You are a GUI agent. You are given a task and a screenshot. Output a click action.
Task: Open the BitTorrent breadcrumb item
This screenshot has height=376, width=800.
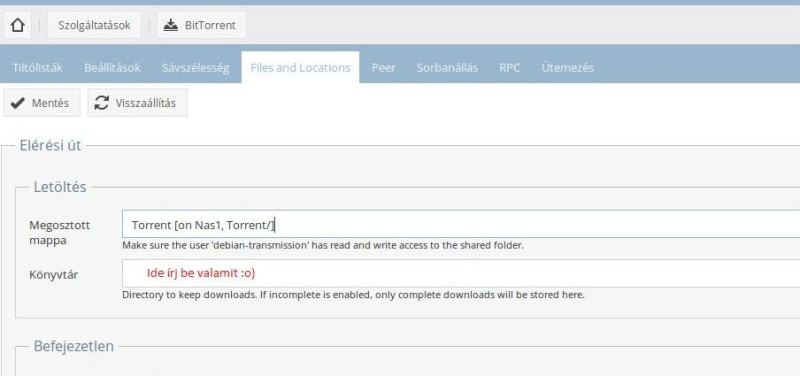point(201,25)
